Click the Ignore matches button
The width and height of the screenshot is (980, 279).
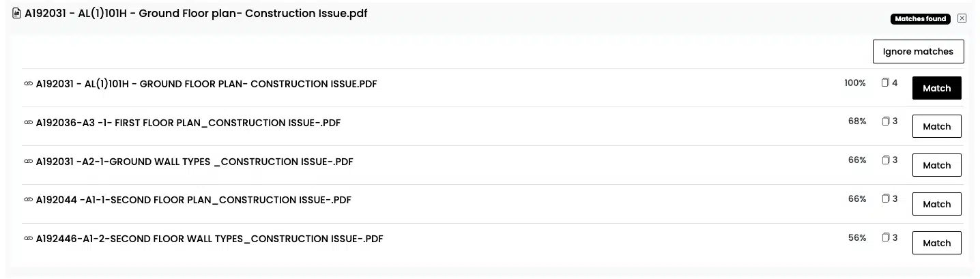coord(918,52)
